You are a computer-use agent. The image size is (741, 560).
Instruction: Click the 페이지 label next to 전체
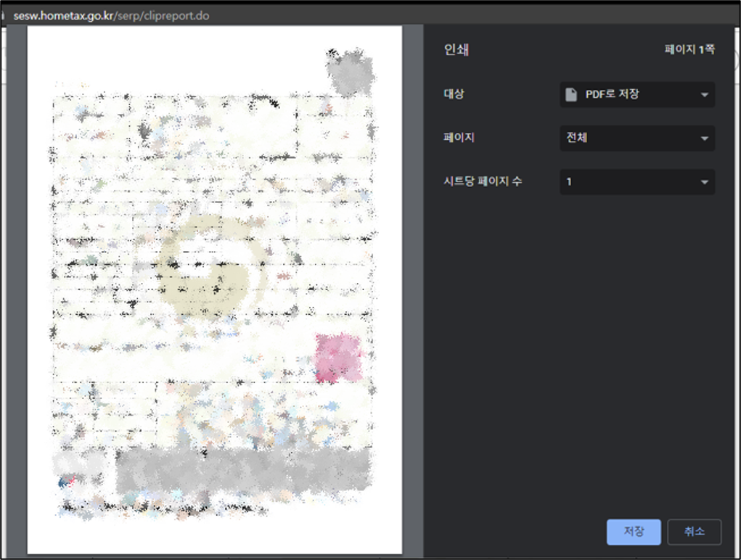[x=459, y=137]
